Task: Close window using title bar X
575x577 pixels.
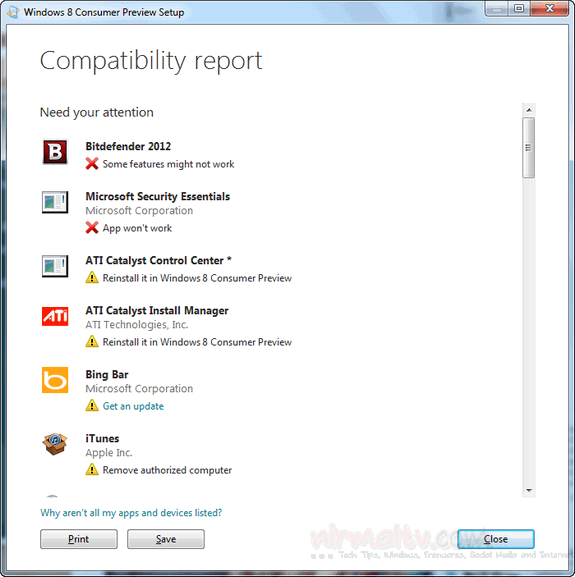Action: (x=549, y=9)
